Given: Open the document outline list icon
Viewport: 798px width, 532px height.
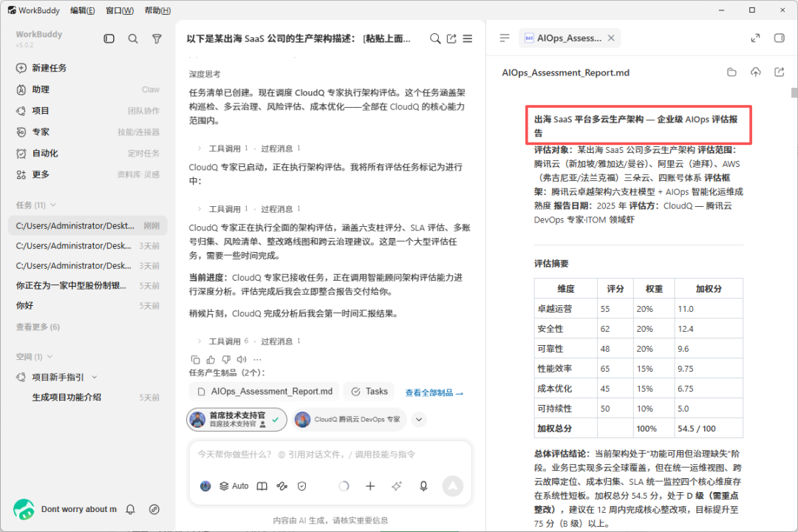Looking at the screenshot, I should [505, 38].
